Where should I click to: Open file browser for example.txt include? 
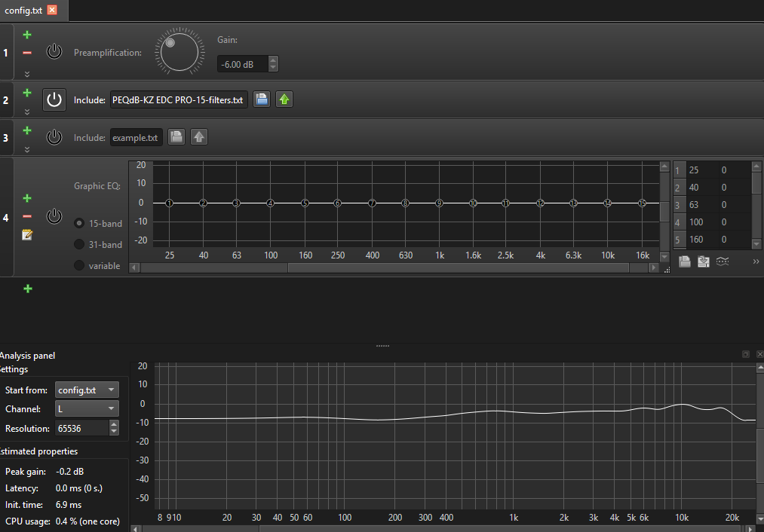[x=176, y=137]
